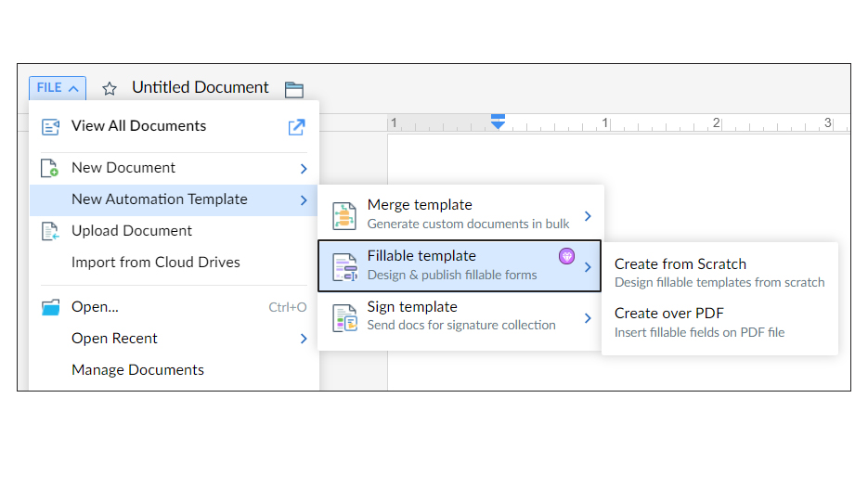Click the Upload Document icon

tap(50, 231)
